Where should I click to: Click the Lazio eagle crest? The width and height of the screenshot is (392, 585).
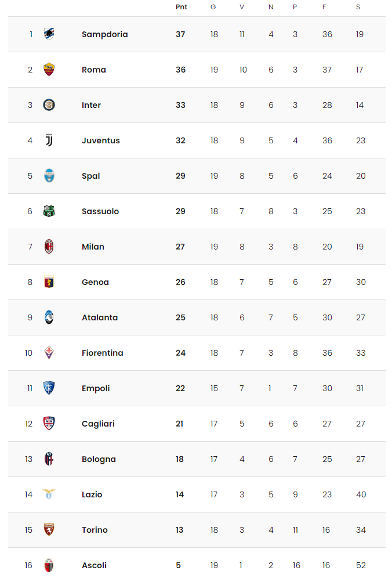coord(49,494)
